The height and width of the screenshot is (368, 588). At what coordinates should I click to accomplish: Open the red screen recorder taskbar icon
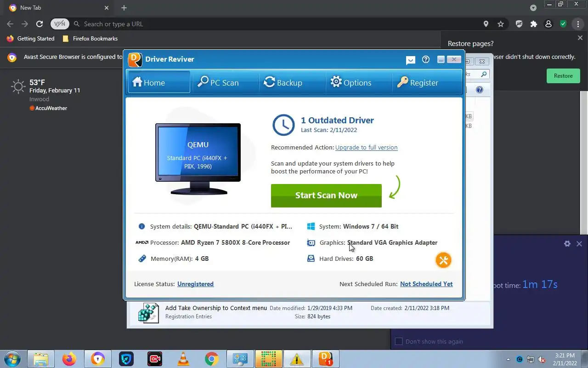[x=155, y=359]
